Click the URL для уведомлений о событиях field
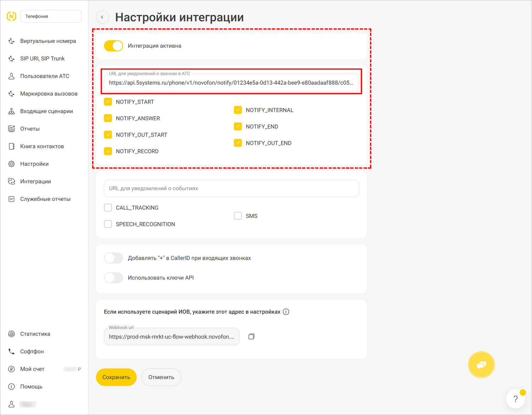Screen dimensions: 532x415 coord(231,188)
